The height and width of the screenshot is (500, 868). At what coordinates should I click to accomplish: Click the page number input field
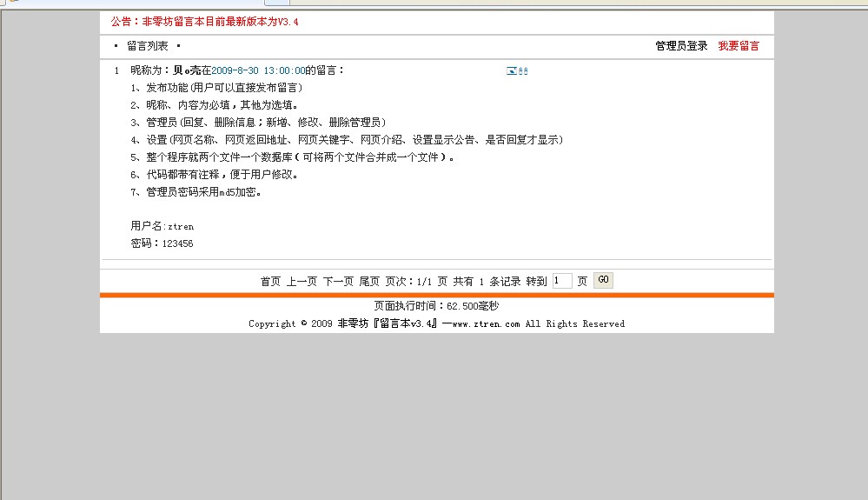[x=562, y=281]
